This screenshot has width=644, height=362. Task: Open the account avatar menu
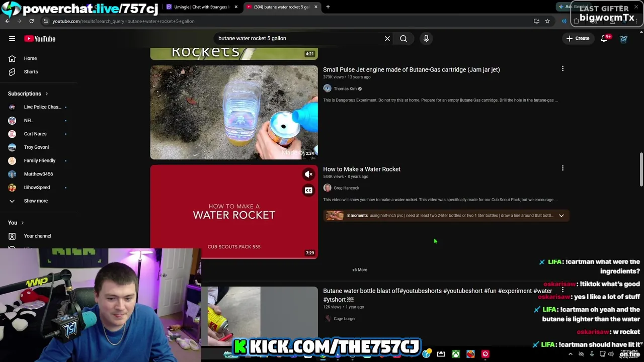tap(624, 38)
